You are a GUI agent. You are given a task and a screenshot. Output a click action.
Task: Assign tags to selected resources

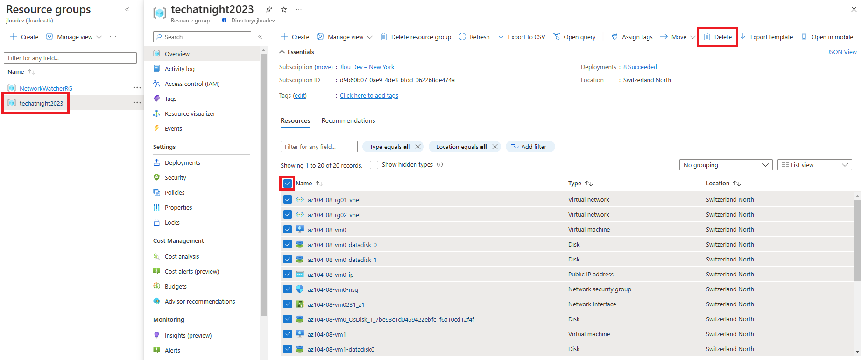[632, 37]
